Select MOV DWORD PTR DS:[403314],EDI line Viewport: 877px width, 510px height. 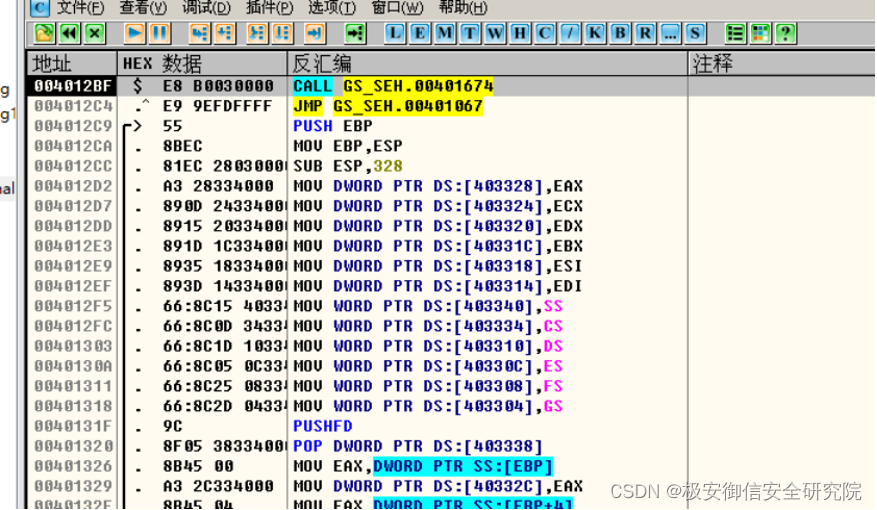pyautogui.click(x=438, y=286)
